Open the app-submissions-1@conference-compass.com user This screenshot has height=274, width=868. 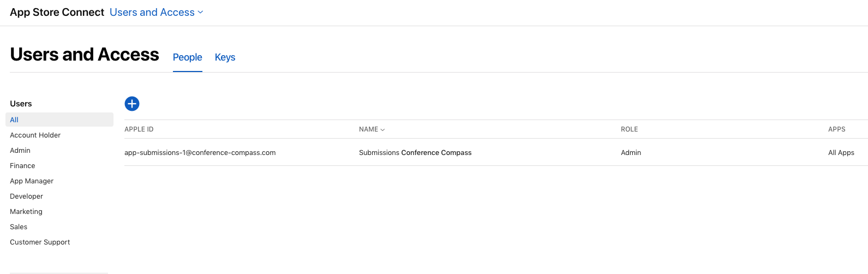200,153
